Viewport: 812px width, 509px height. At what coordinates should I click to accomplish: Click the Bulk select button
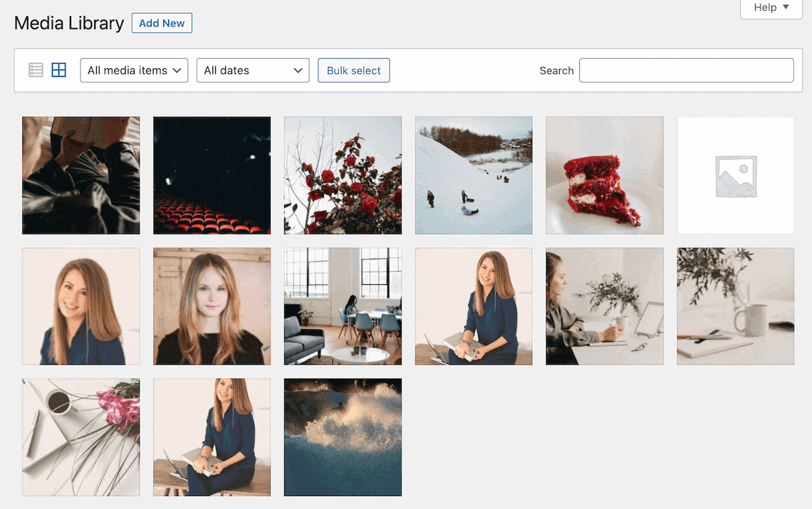[353, 70]
